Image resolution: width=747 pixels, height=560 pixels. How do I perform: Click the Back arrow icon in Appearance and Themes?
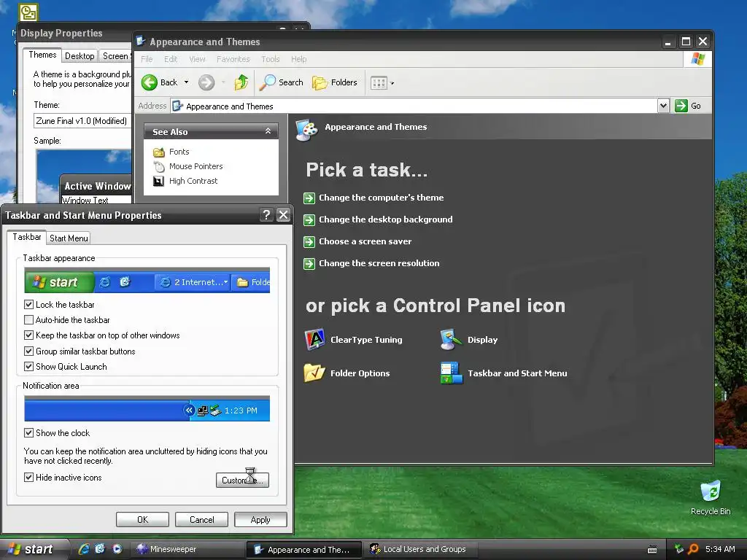(149, 82)
